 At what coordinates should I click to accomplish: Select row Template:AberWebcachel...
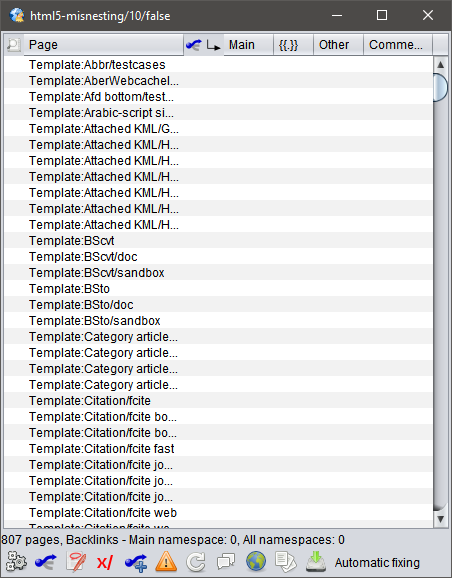click(218, 81)
